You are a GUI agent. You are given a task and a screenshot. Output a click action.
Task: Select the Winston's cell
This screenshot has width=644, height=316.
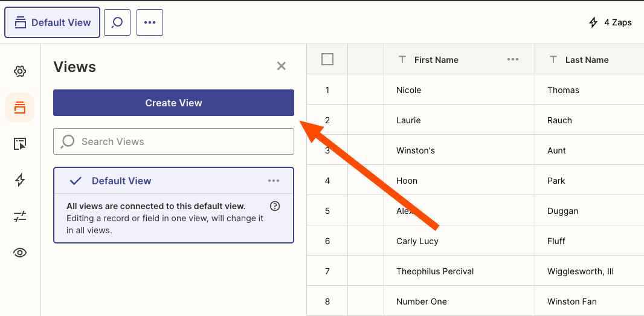[459, 150]
